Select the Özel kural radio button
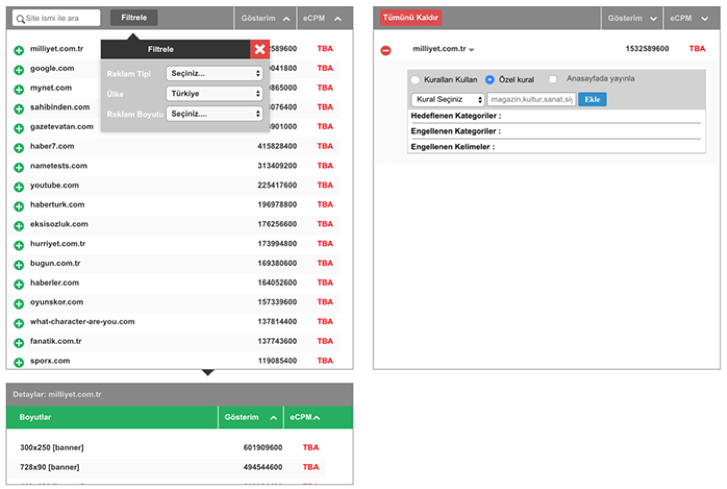The image size is (727, 489). coord(490,80)
